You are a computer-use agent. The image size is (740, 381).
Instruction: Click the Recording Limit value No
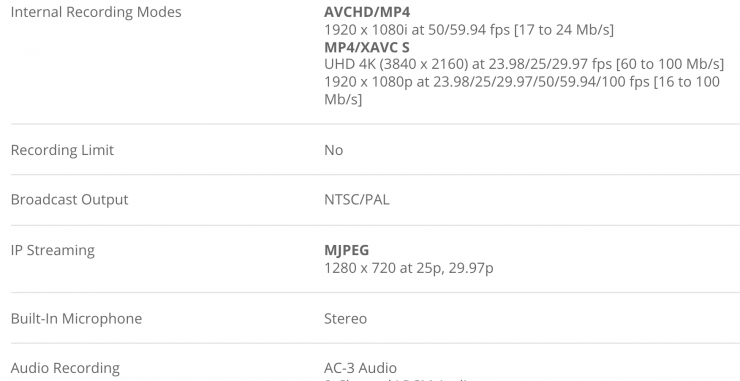[x=333, y=150]
